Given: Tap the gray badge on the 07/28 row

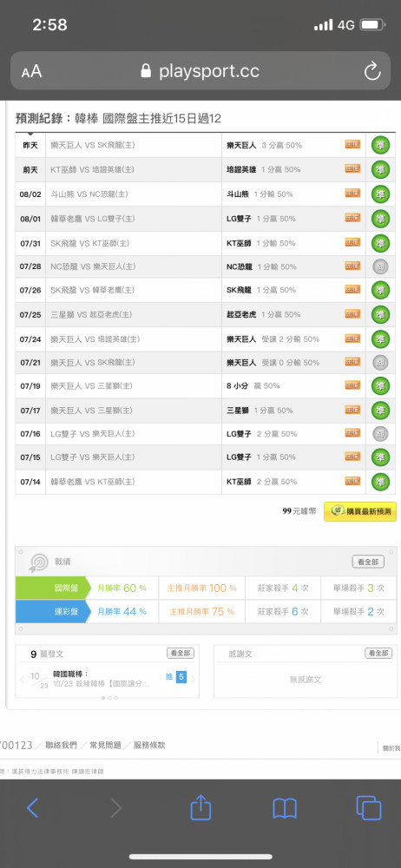Looking at the screenshot, I should 380,266.
